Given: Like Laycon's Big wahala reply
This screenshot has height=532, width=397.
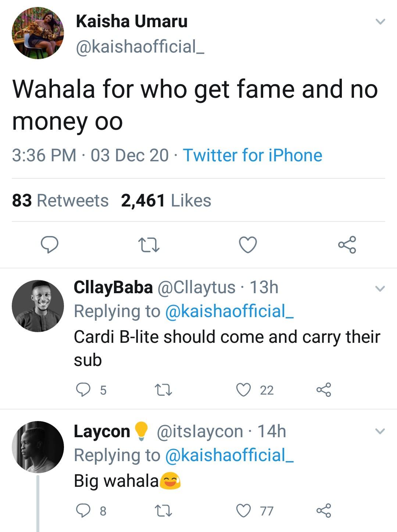Looking at the screenshot, I should point(243,510).
